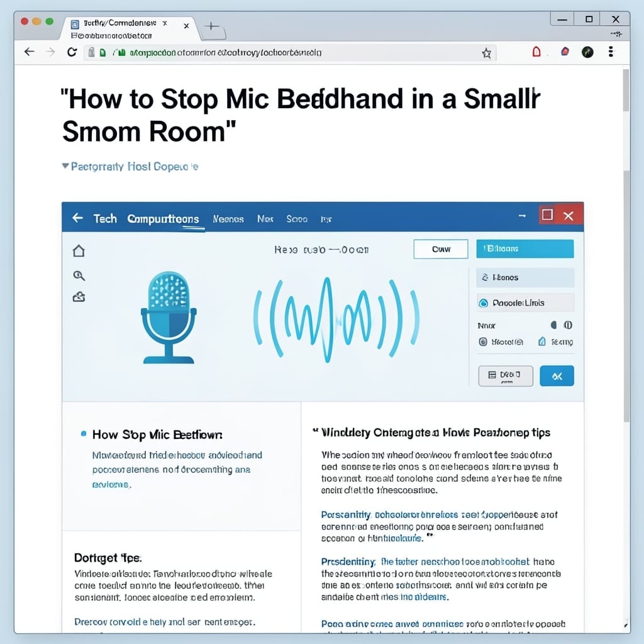The image size is (644, 644).
Task: Select the Neenas tab
Action: [x=228, y=219]
